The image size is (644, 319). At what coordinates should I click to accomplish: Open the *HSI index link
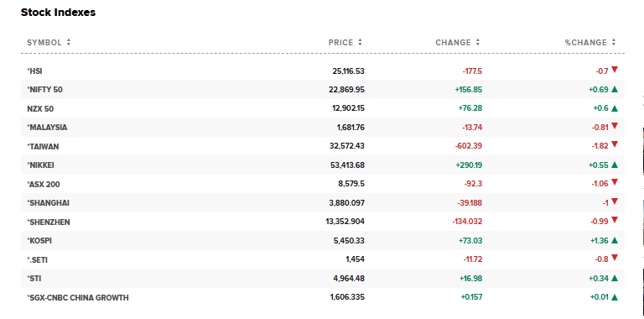click(x=35, y=71)
